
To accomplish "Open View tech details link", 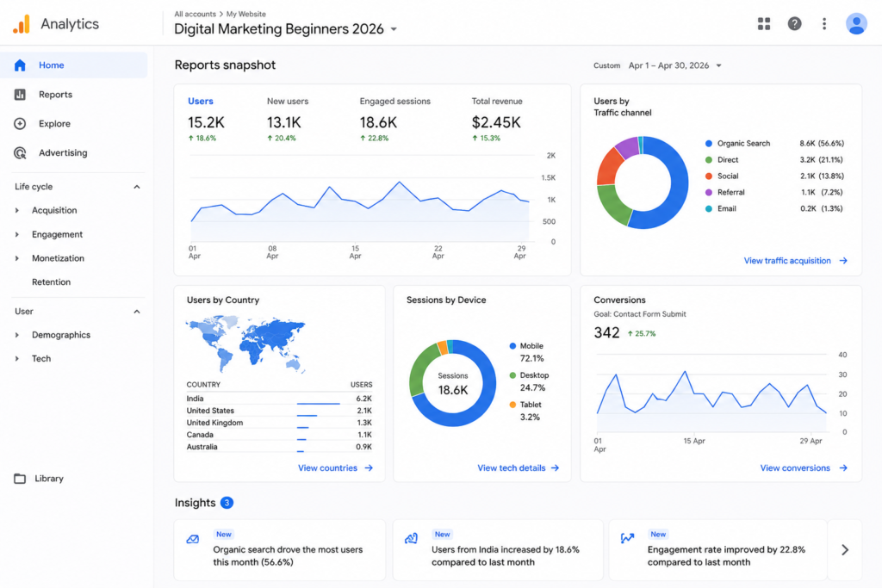I will [512, 467].
